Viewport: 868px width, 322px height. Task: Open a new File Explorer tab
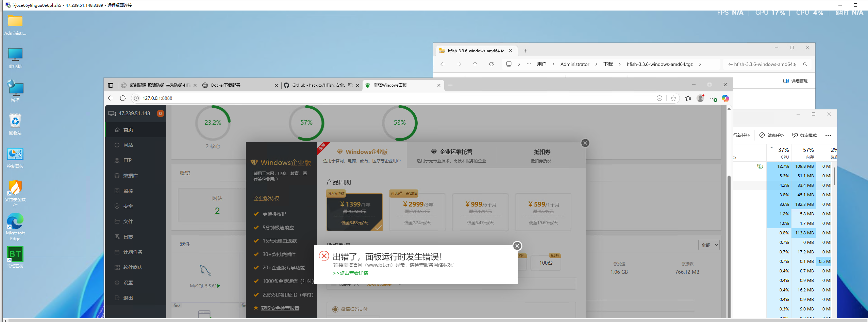tap(525, 51)
